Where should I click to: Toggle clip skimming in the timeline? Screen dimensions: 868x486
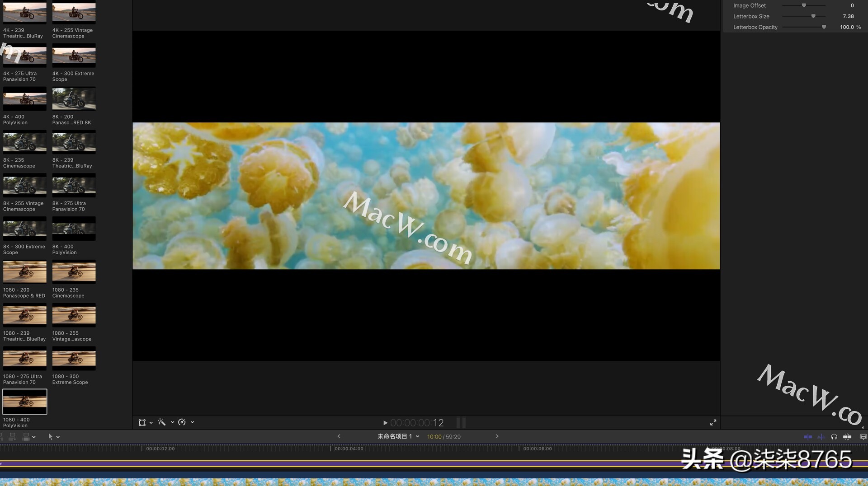click(808, 437)
